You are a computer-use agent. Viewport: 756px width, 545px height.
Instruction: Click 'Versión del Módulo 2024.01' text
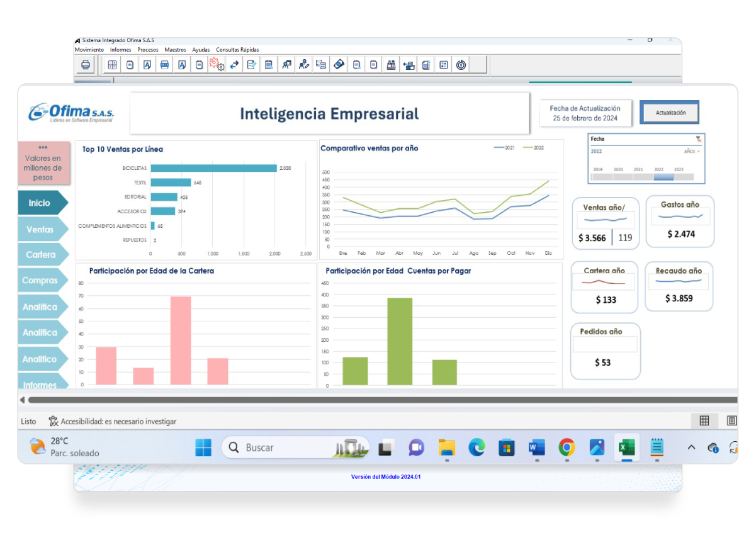coord(385,476)
